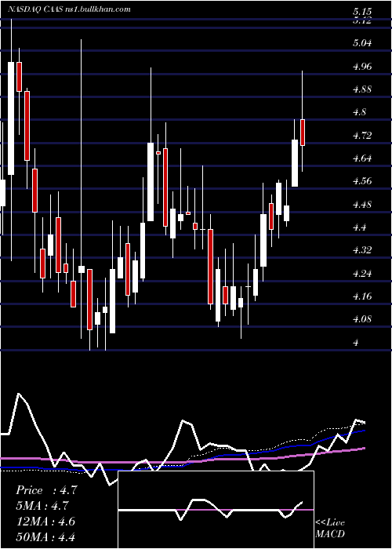Click the <<Live MACD label

pyautogui.click(x=330, y=529)
